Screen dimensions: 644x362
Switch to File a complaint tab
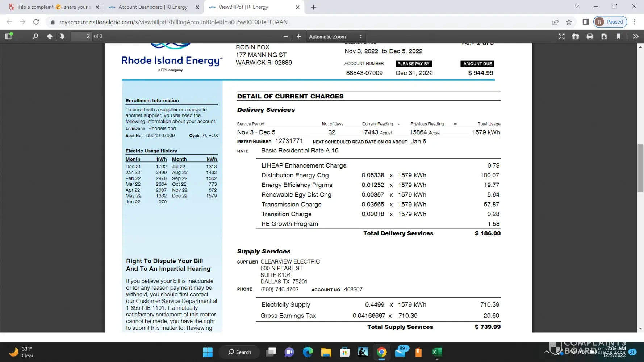pyautogui.click(x=51, y=7)
